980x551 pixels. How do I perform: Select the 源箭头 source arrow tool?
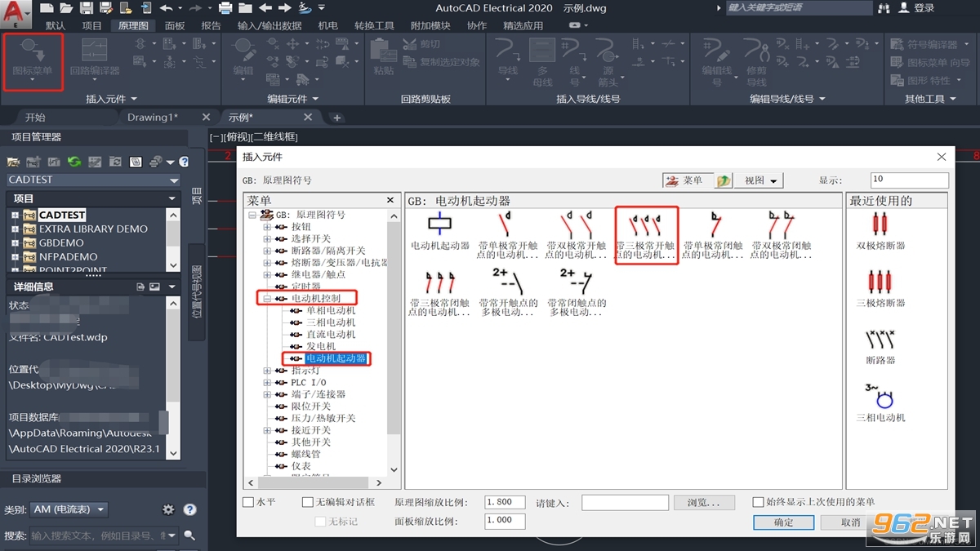coord(608,62)
